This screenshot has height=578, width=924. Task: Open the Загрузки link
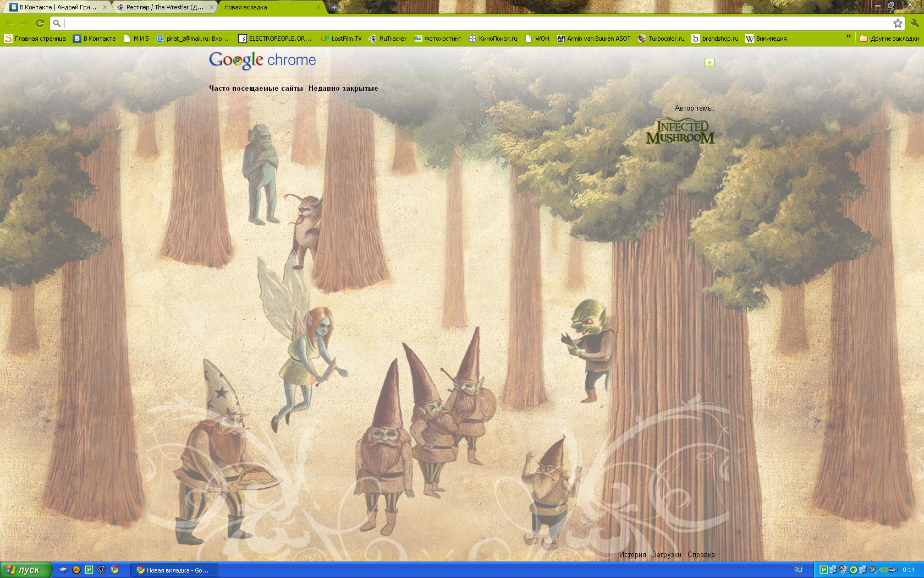[x=667, y=554]
